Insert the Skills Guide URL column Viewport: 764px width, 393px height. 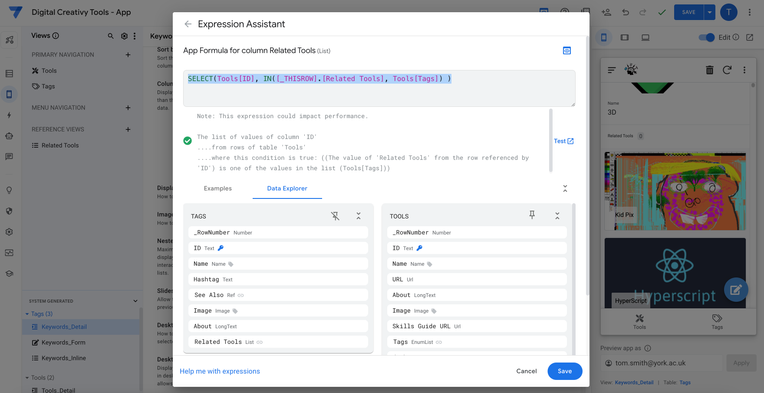tap(477, 326)
